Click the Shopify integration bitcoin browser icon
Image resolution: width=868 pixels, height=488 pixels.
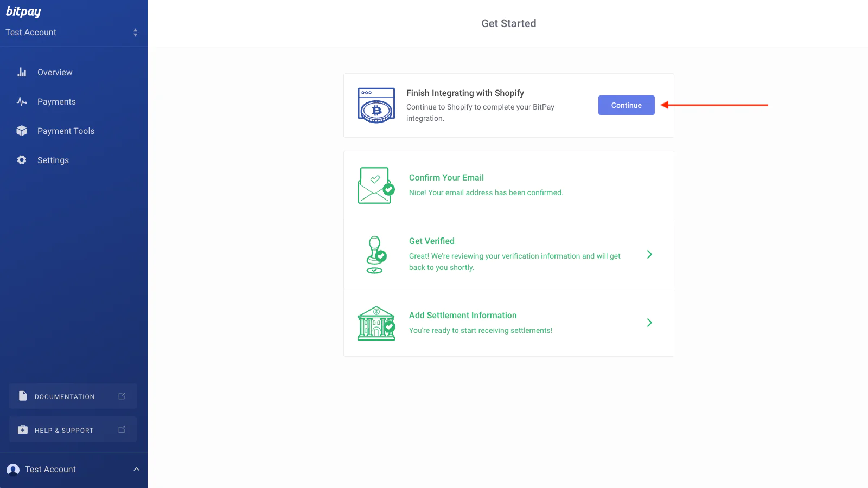point(376,105)
